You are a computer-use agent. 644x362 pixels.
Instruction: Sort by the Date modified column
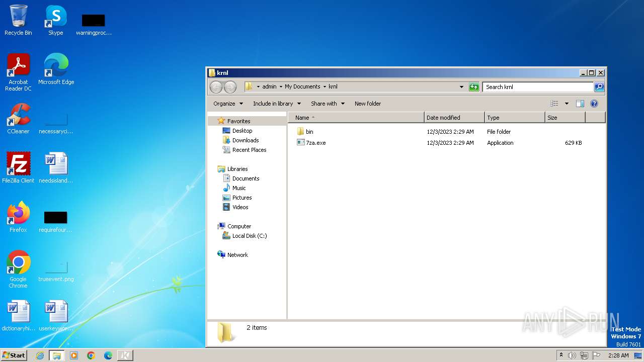454,118
